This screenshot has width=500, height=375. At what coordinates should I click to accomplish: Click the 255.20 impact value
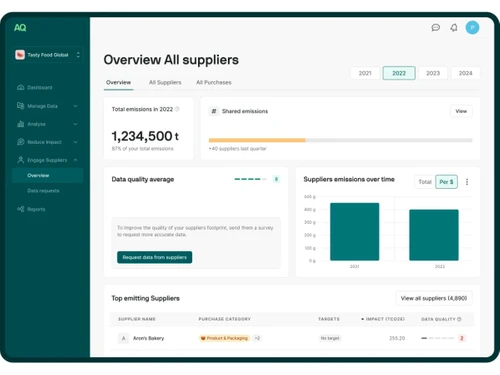click(397, 338)
